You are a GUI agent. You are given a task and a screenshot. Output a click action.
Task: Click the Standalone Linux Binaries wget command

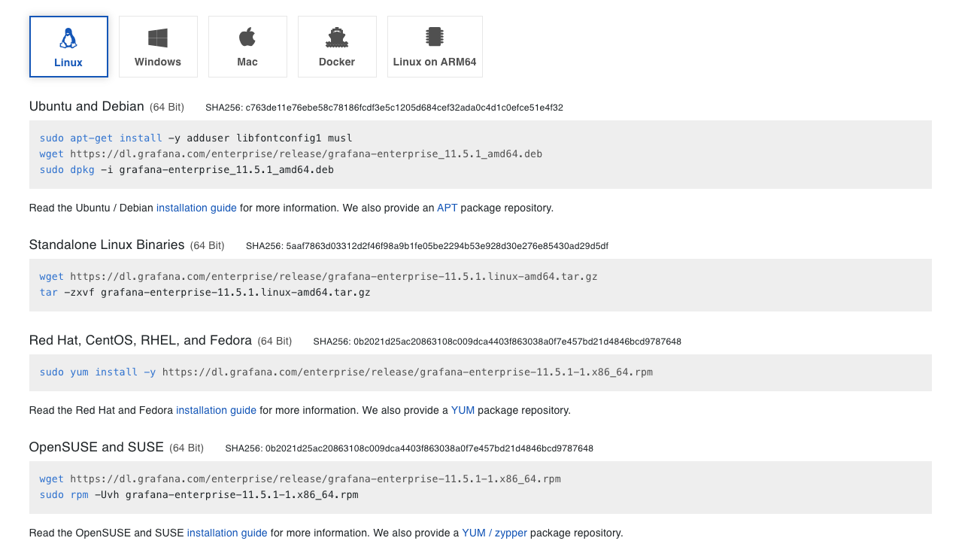[318, 277]
